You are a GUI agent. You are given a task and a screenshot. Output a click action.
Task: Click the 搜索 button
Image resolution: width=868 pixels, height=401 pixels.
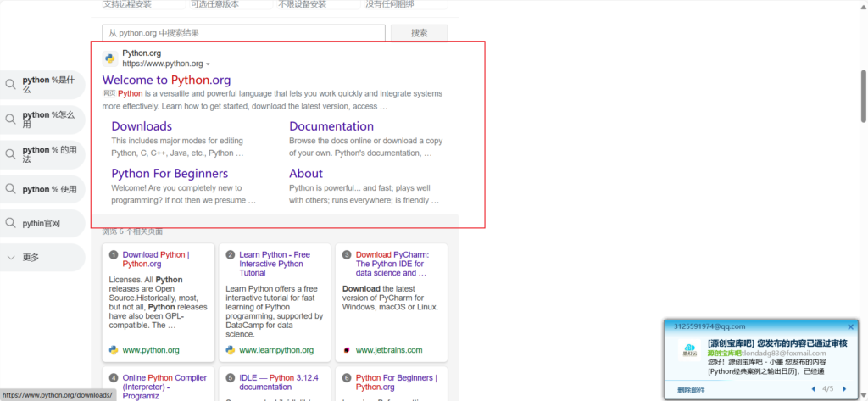tap(419, 33)
